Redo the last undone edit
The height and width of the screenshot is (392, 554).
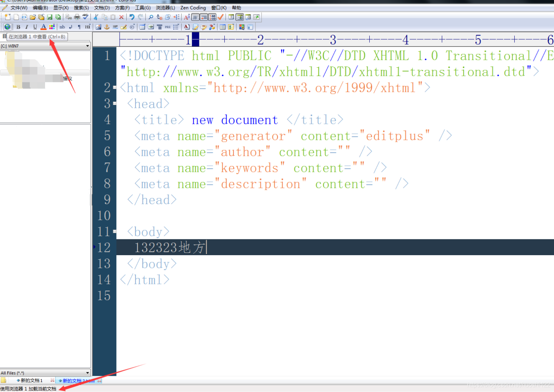pyautogui.click(x=140, y=17)
